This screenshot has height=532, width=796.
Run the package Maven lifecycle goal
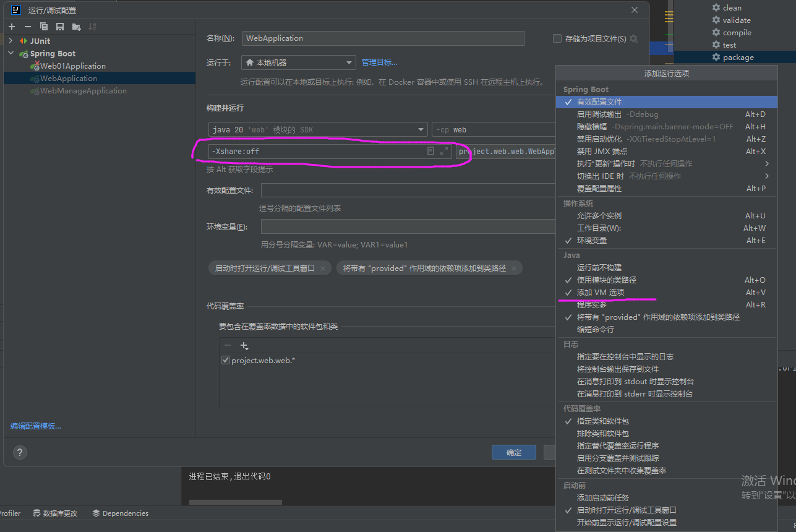pos(732,58)
